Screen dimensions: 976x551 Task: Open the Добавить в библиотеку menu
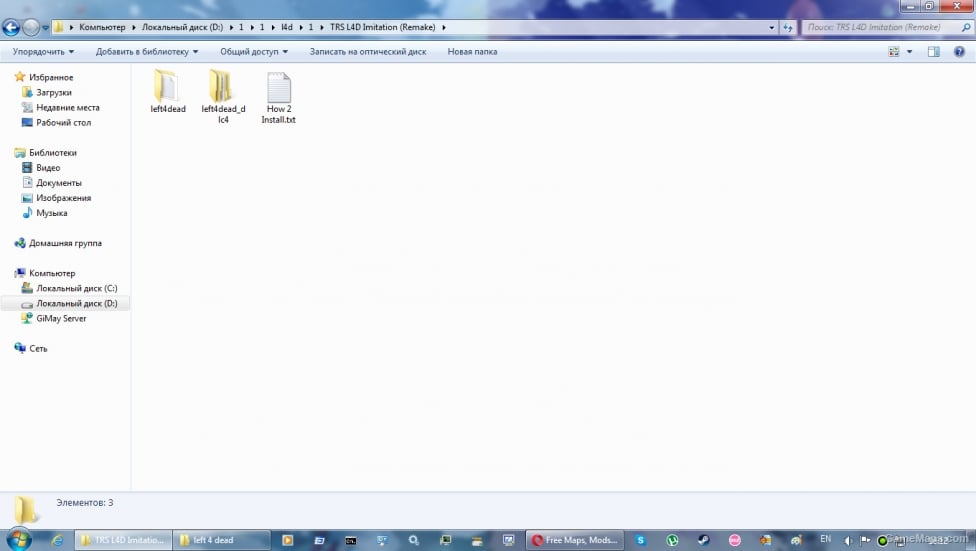(147, 52)
